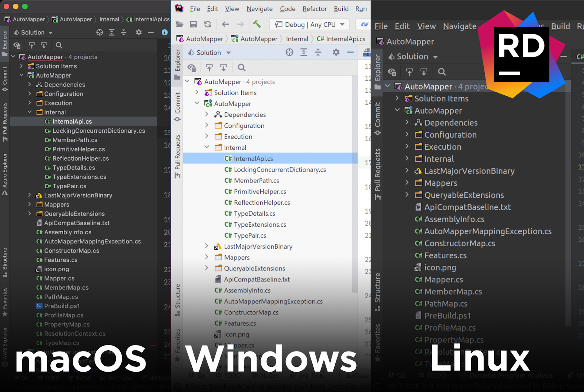Open Build menu in Windows window
The height and width of the screenshot is (392, 584).
[x=341, y=9]
